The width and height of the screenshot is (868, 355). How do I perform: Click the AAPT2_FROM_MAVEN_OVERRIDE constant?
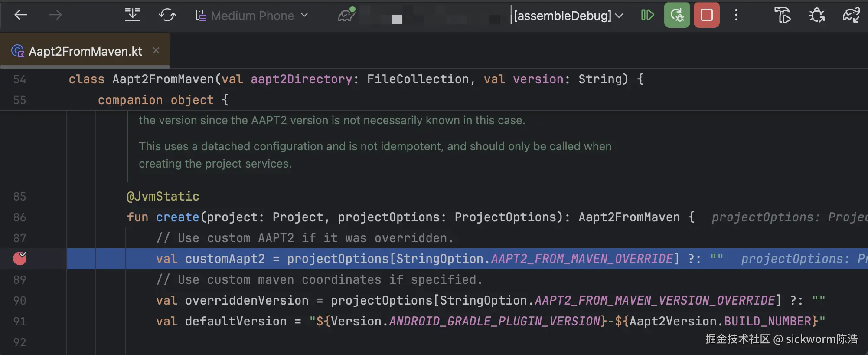[x=582, y=259]
